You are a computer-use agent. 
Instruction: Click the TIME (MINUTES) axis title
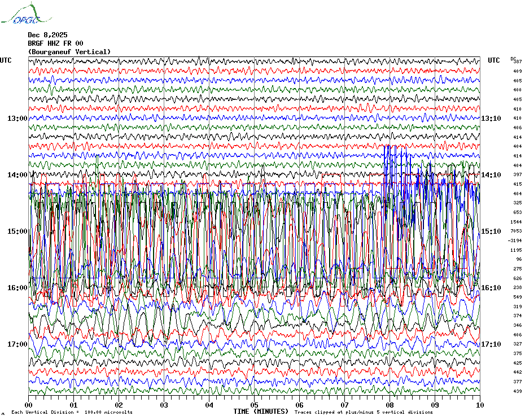[261, 412]
